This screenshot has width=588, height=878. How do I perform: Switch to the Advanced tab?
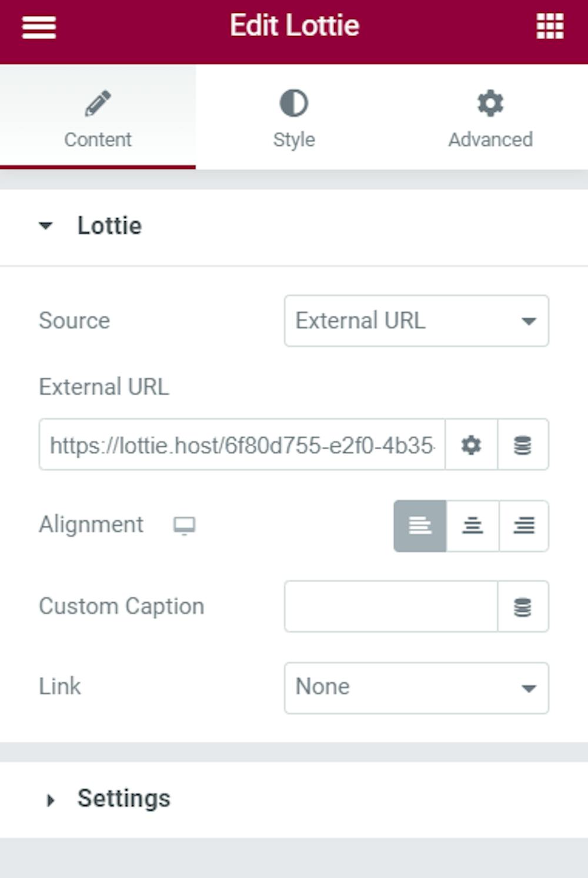[x=490, y=139]
